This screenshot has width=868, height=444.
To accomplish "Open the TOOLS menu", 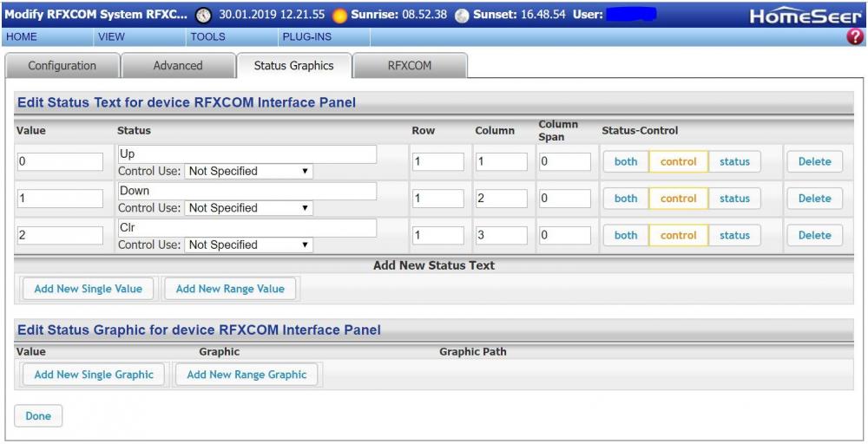I will [x=207, y=37].
